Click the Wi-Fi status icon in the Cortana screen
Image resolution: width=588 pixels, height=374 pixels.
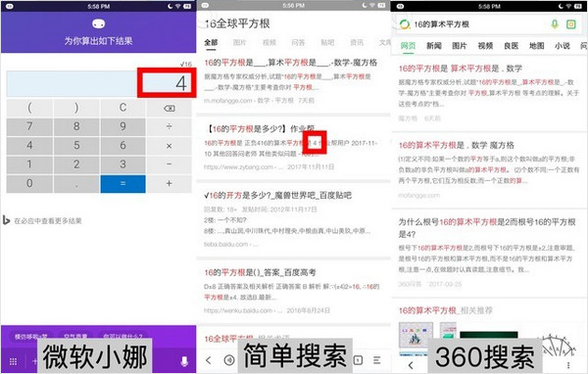[x=178, y=6]
